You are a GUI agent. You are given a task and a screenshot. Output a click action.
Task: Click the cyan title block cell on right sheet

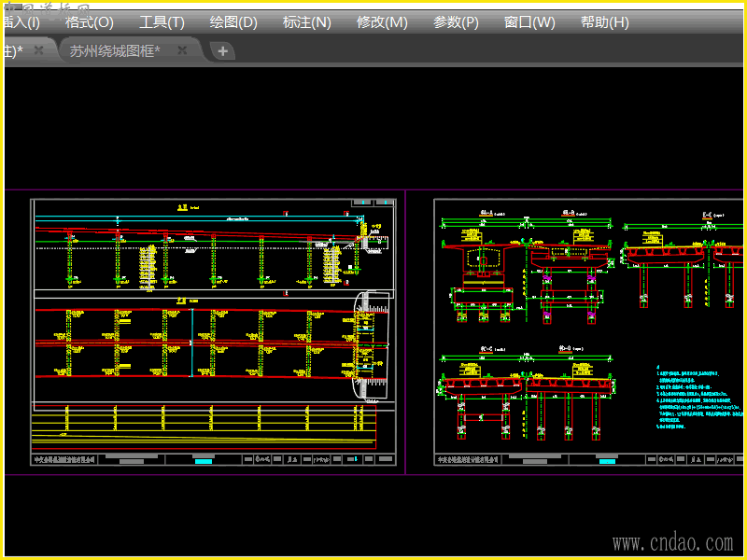[x=607, y=460]
